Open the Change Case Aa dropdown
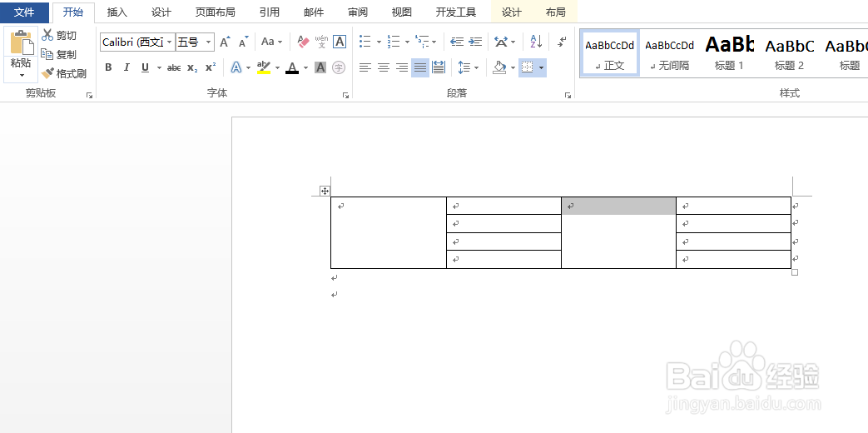The image size is (868, 433). click(272, 42)
